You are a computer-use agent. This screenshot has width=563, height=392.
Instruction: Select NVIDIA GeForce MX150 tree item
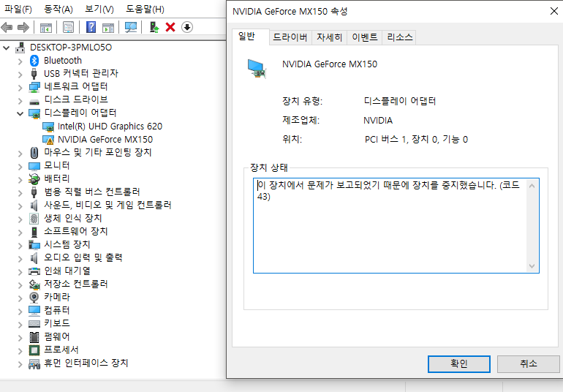[x=105, y=140]
